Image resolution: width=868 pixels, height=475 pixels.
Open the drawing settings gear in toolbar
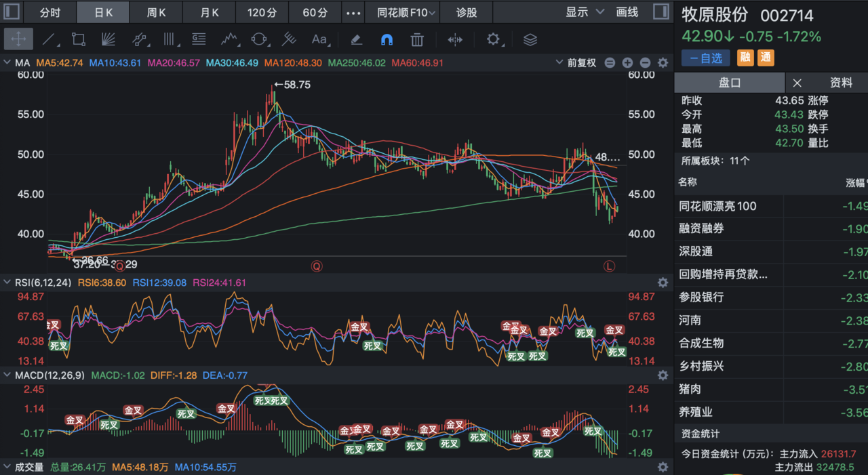[493, 39]
